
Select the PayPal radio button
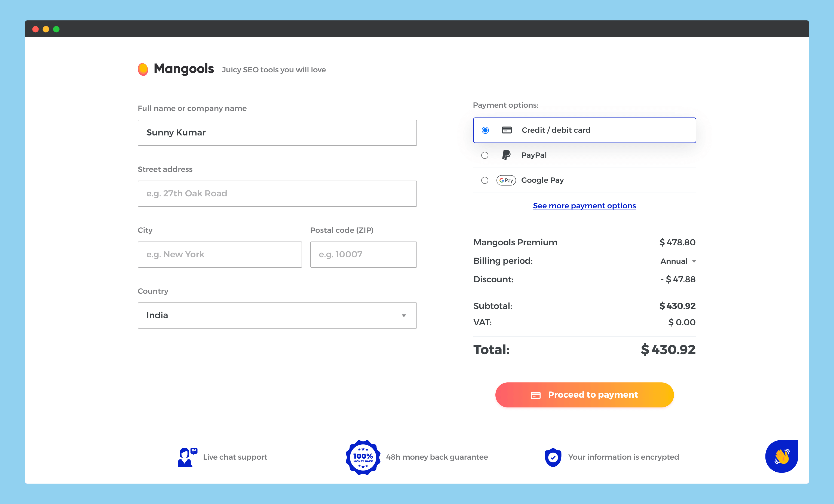485,155
